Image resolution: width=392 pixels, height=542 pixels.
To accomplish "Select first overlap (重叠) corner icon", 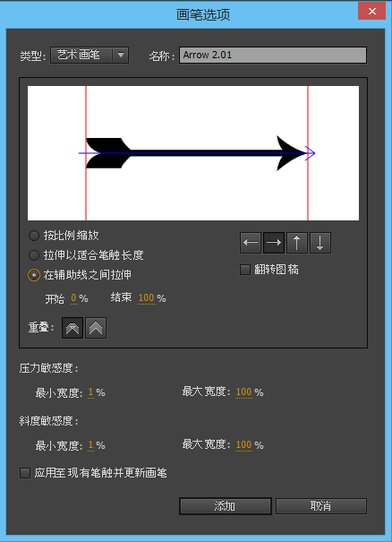I will (72, 328).
